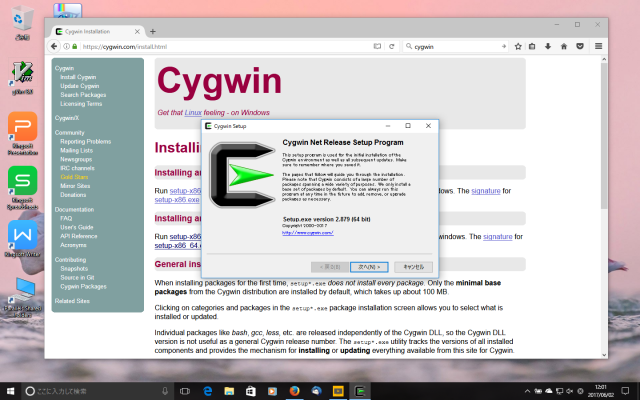Viewport: 640px width, 400px height.
Task: Click Cygwin Setup title bar icon
Action: pos(208,126)
